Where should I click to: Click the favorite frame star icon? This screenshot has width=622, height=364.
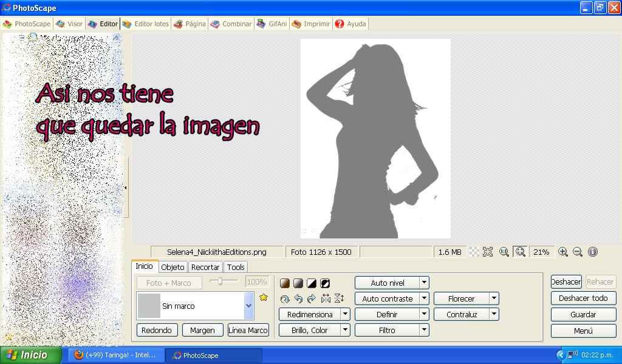pos(264,297)
